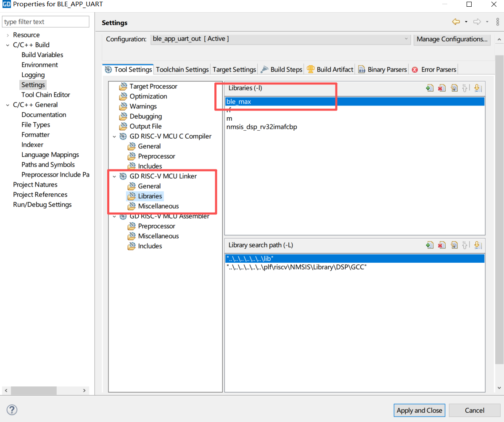Open the help question mark icon
Image resolution: width=504 pixels, height=422 pixels.
[x=12, y=410]
